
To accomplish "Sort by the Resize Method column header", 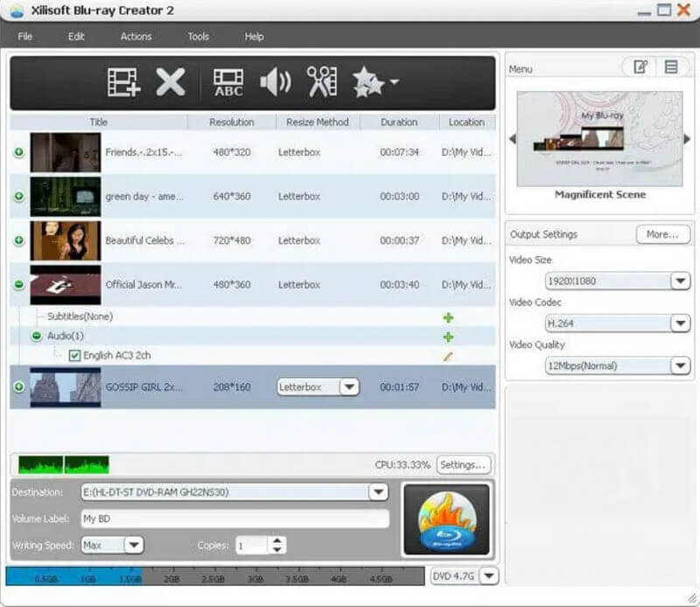I will pyautogui.click(x=318, y=122).
